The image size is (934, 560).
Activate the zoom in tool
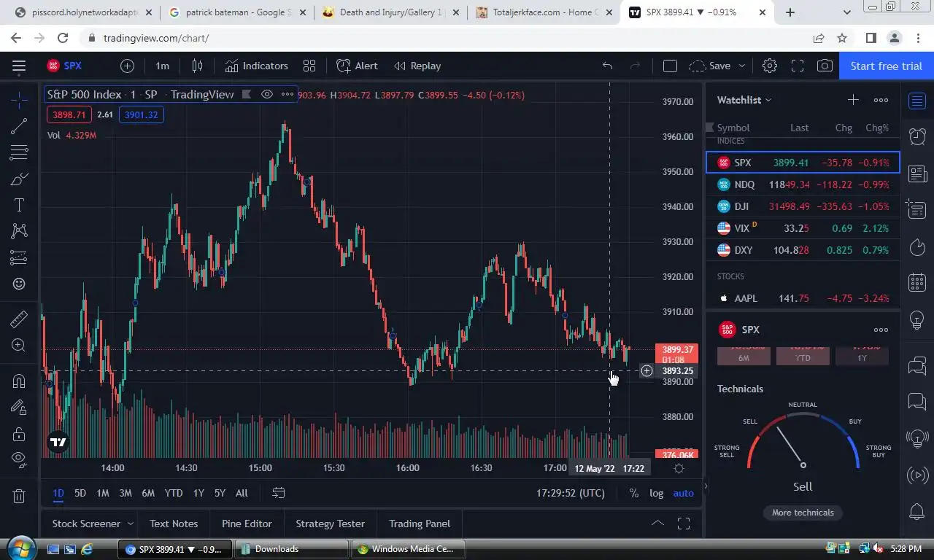tap(19, 345)
